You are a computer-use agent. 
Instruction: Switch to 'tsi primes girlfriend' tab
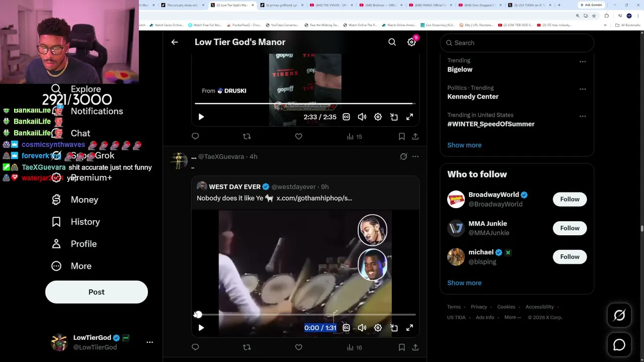[281, 5]
